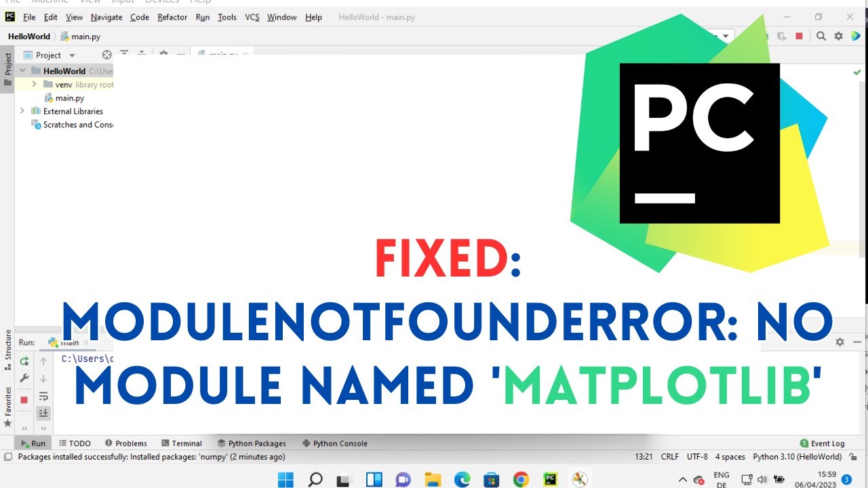Open the Window menu
Viewport: 868px width, 488px height.
[281, 17]
